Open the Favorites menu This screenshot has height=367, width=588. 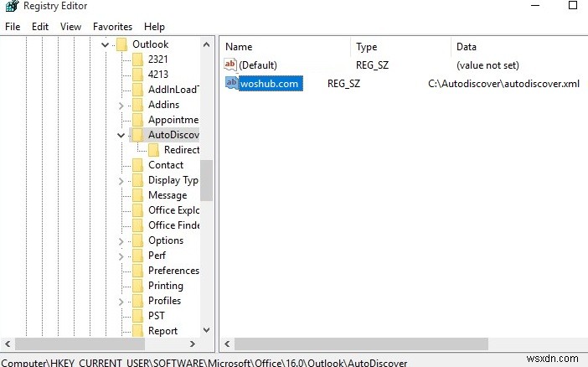point(112,27)
